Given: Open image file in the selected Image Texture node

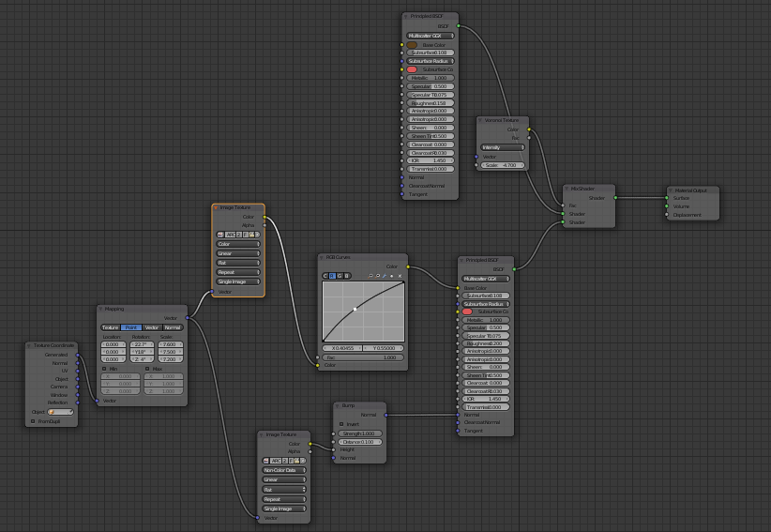Looking at the screenshot, I should 251,235.
